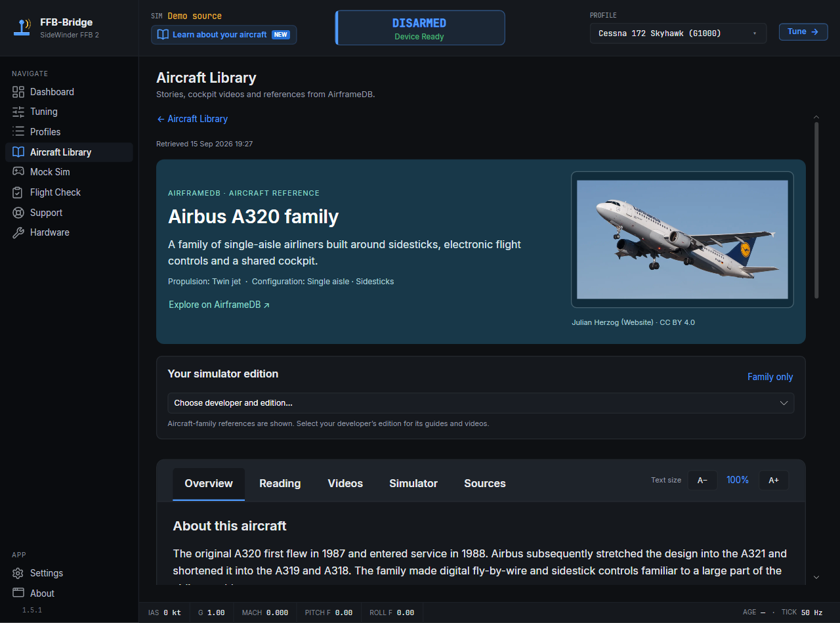Click the Retrieved 15 Sep 2026 19:27 timestamp

pyautogui.click(x=205, y=144)
